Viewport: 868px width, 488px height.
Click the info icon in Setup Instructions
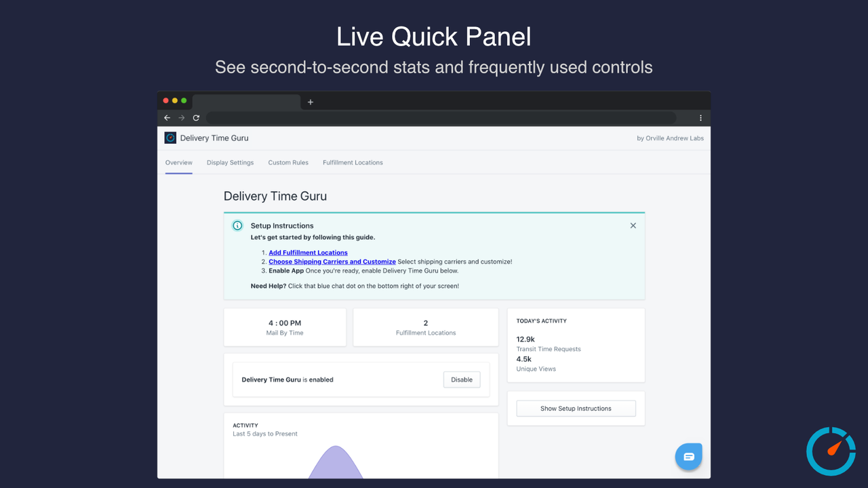point(237,225)
